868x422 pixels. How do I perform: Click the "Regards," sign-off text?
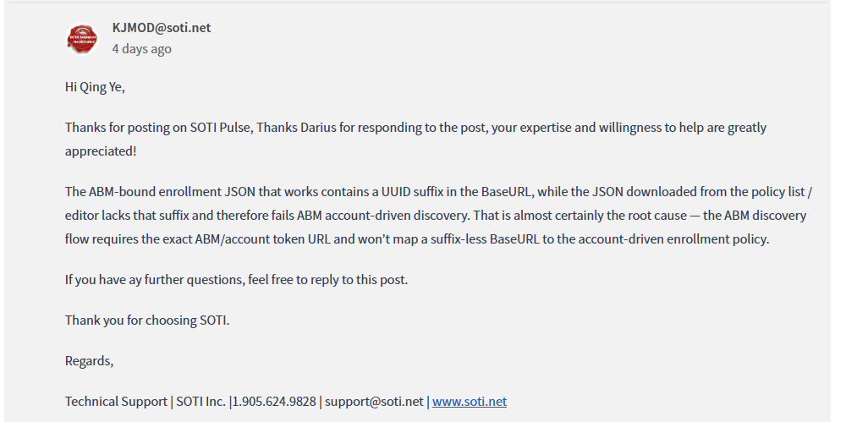pos(89,361)
